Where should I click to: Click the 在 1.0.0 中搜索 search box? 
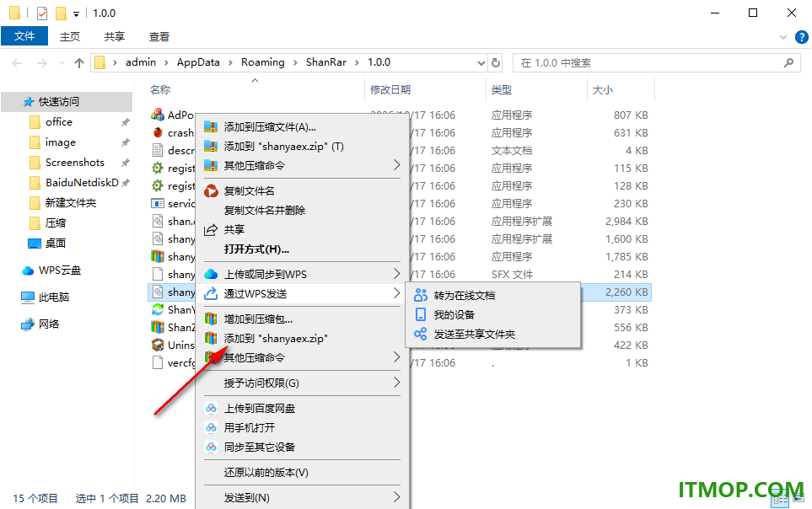coord(656,62)
